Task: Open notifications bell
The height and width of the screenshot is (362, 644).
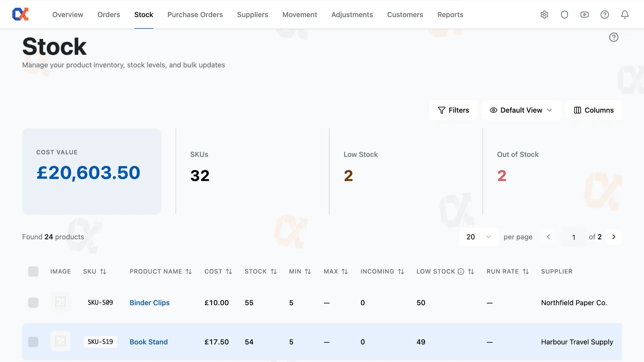Action: (x=625, y=14)
